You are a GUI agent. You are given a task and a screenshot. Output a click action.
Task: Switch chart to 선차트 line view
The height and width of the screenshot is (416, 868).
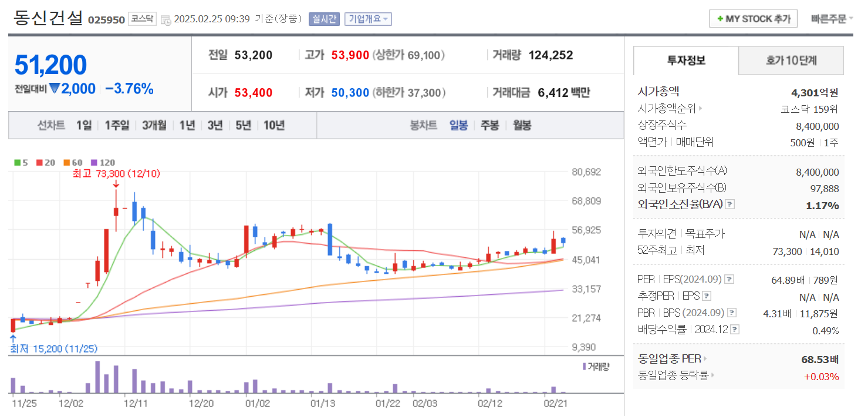click(51, 125)
